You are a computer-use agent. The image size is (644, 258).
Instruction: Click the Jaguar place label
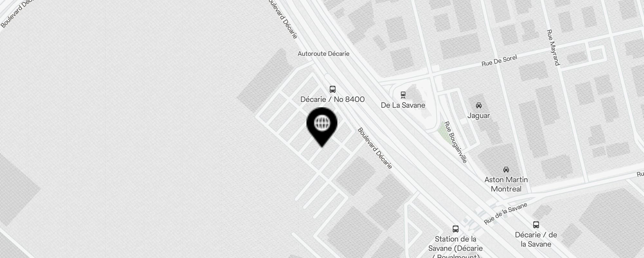coord(478,115)
